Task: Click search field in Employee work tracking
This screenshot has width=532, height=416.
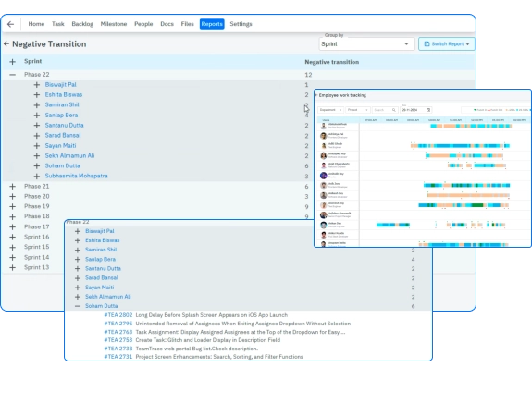Action: (x=384, y=110)
